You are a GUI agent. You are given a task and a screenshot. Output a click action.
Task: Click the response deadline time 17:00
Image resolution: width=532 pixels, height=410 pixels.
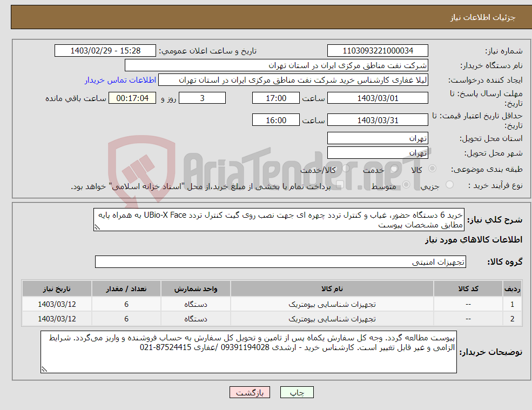pyautogui.click(x=276, y=98)
